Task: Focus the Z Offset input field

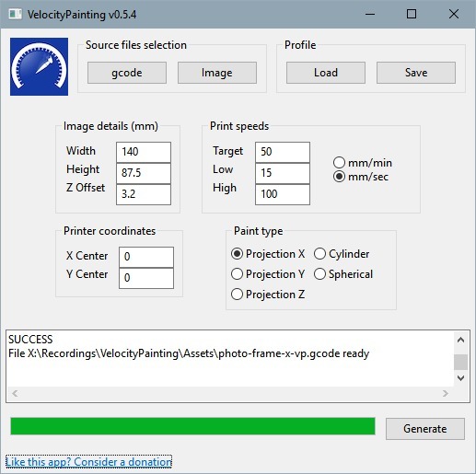Action: (144, 194)
